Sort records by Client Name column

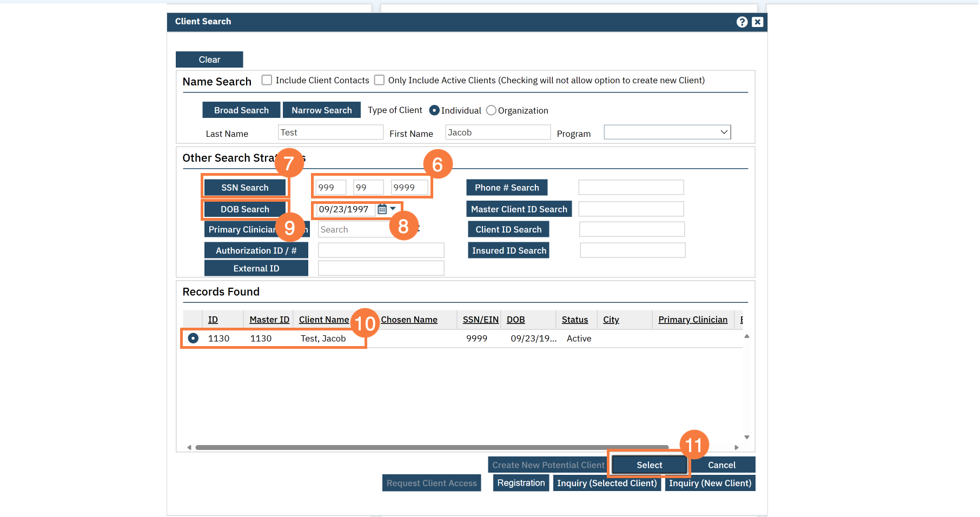pos(323,320)
